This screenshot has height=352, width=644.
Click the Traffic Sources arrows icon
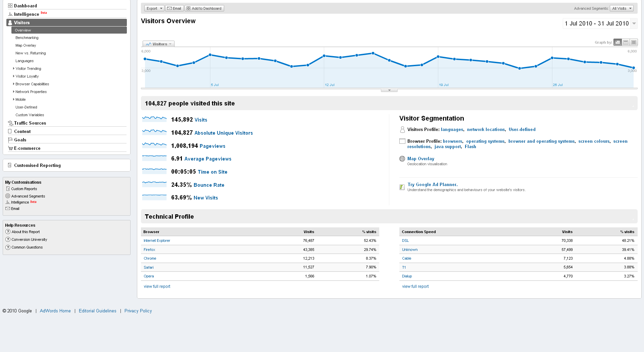click(x=10, y=123)
